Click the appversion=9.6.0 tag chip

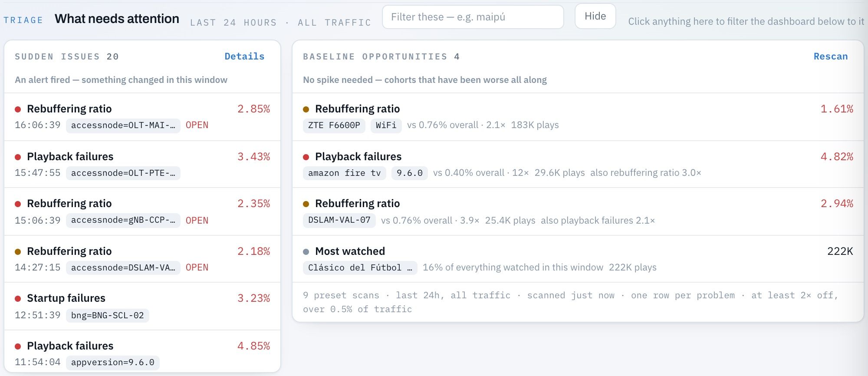[x=112, y=363]
